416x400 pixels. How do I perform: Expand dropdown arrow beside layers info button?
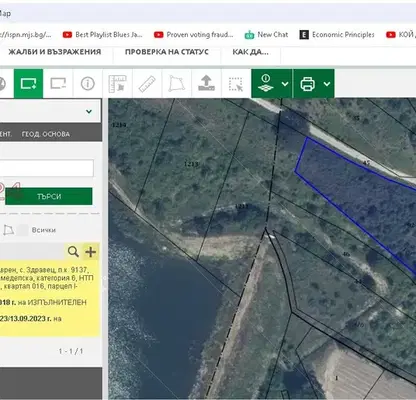tap(285, 84)
